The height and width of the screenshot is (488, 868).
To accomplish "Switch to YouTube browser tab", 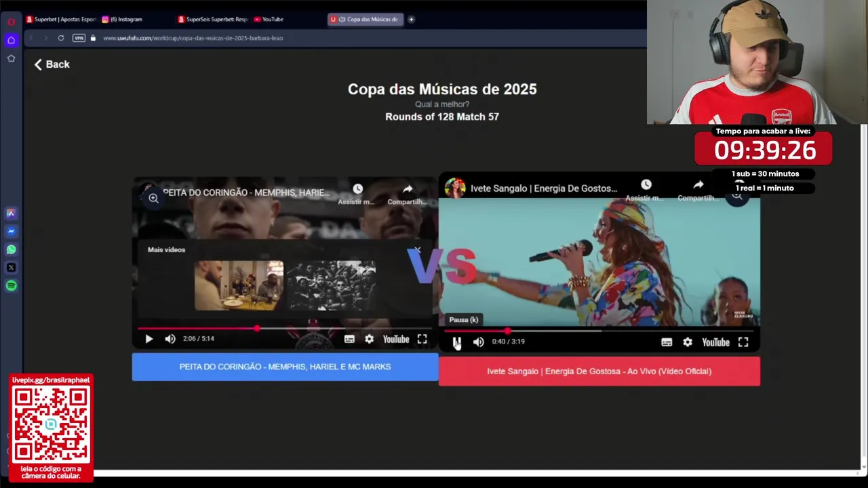I will (269, 19).
